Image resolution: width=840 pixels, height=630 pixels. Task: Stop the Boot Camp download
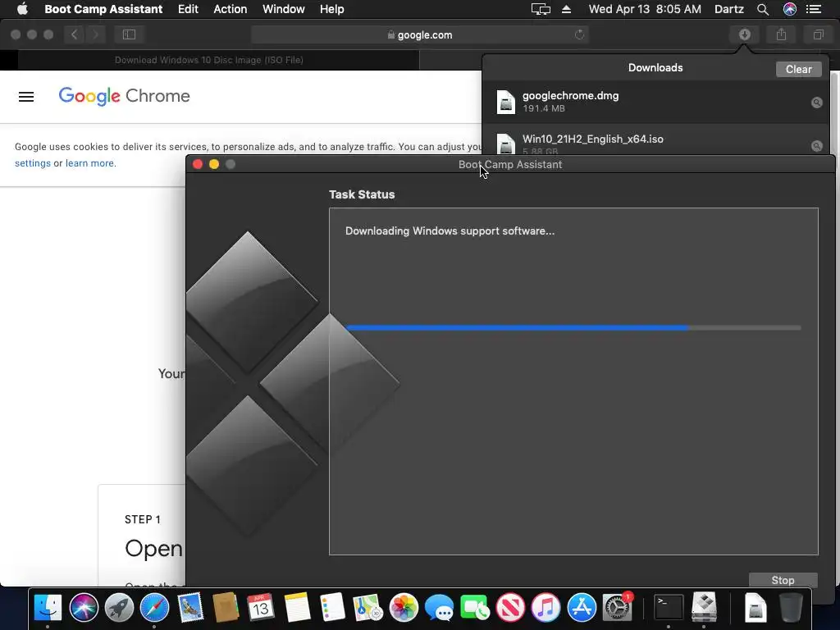[x=783, y=580]
